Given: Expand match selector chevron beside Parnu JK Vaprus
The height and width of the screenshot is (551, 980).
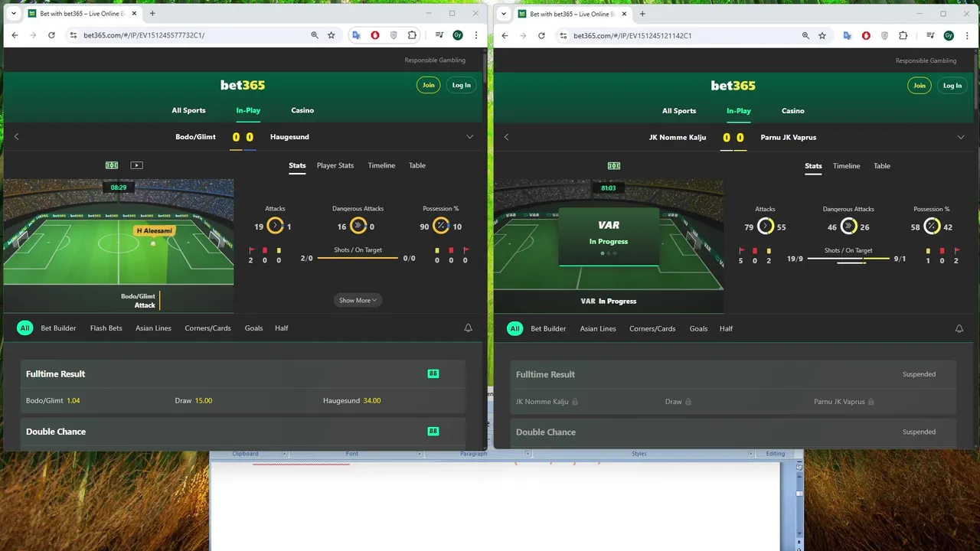Looking at the screenshot, I should click(x=961, y=137).
